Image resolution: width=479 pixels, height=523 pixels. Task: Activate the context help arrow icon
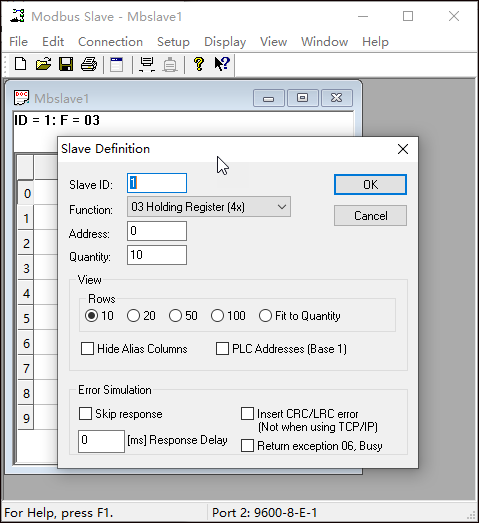[x=222, y=64]
